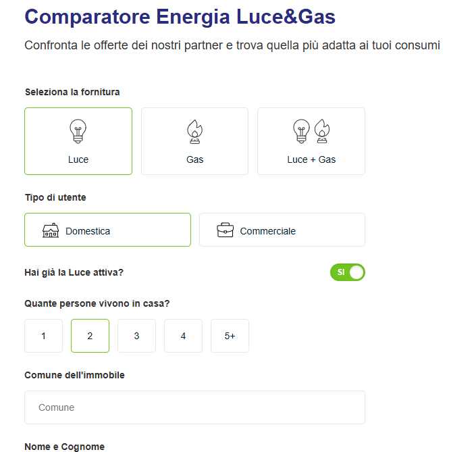Choose the 'Luce + Gas' text label
The height and width of the screenshot is (452, 476).
[311, 160]
